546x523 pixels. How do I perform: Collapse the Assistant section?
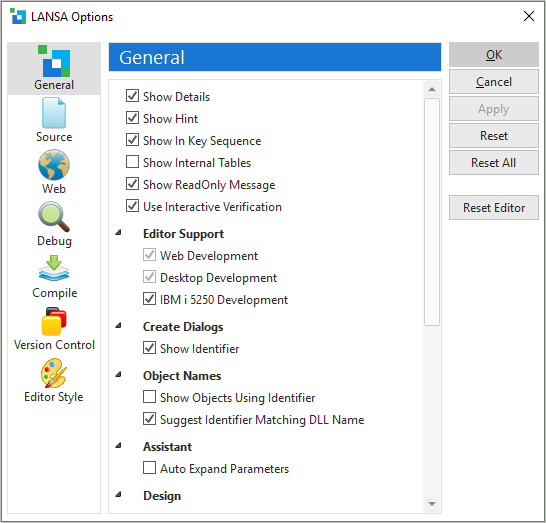coord(119,446)
